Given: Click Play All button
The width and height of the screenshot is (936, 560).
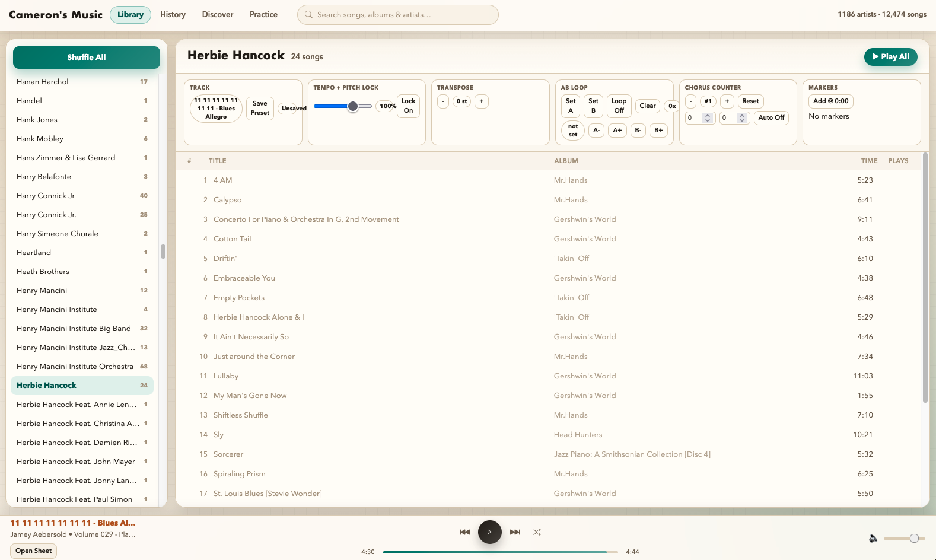Looking at the screenshot, I should 891,57.
